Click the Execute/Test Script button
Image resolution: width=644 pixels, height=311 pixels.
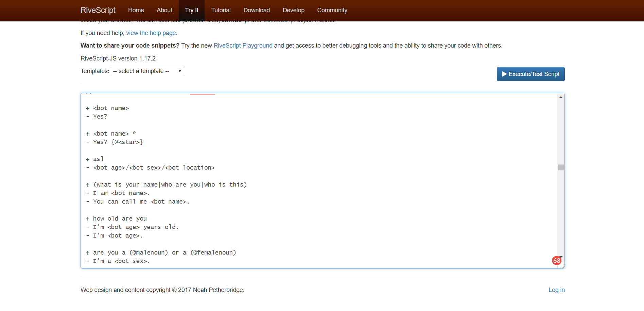(530, 74)
